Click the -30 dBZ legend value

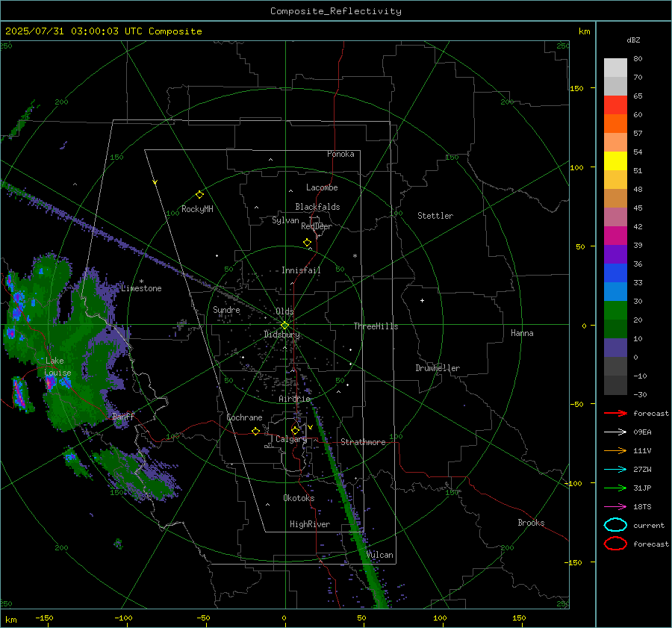coord(640,394)
